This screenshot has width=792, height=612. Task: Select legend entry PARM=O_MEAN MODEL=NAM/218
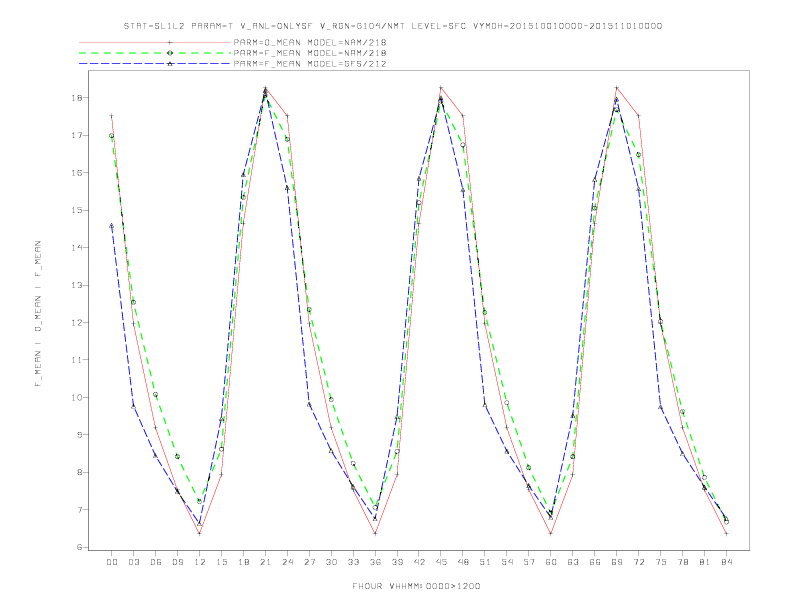click(x=310, y=42)
